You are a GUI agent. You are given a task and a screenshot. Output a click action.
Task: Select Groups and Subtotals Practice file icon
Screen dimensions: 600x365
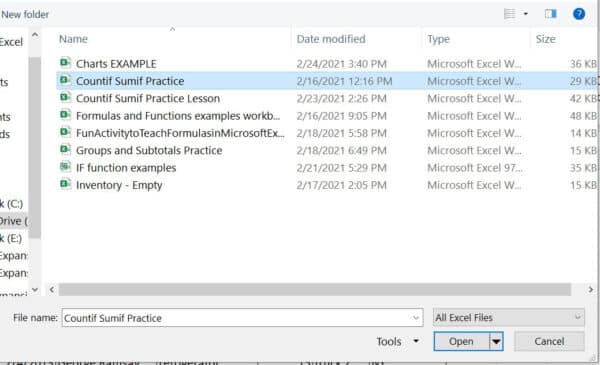click(65, 150)
